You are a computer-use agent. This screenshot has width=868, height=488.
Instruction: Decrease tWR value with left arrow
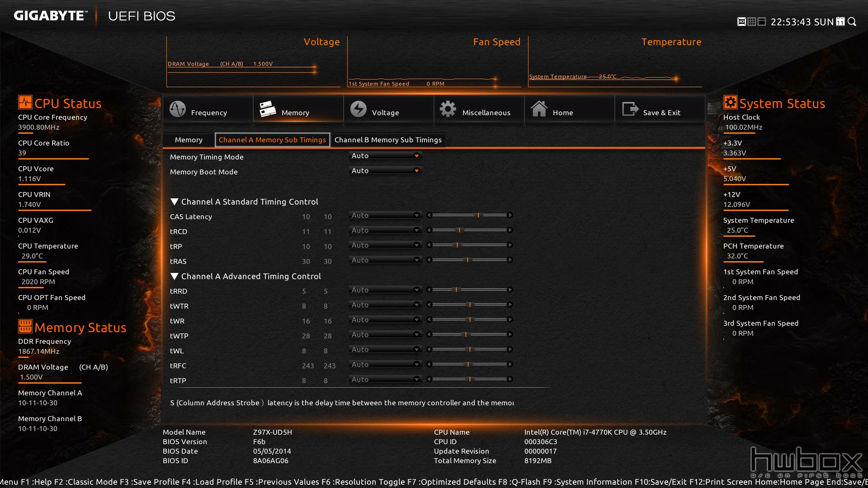(x=429, y=319)
